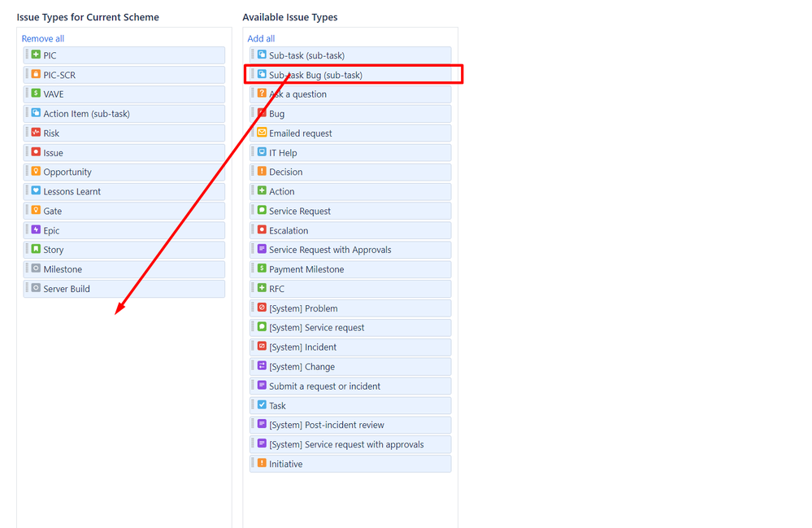
Task: Click the gray Milestone icon
Action: [x=36, y=268]
